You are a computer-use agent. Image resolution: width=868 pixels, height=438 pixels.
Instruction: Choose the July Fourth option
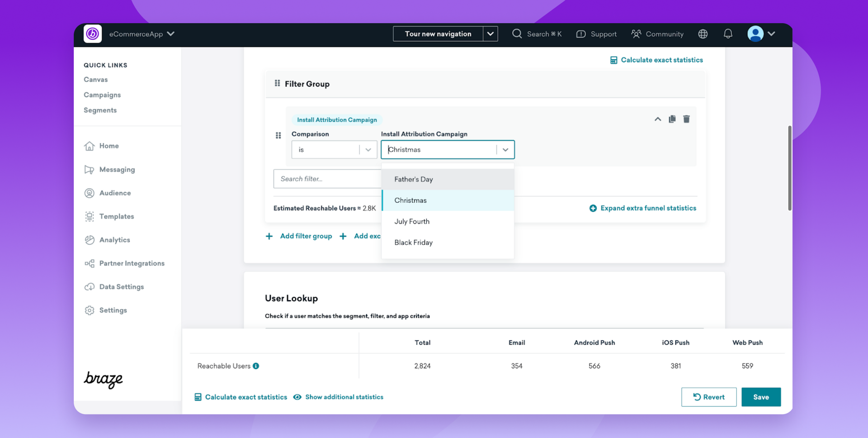click(x=411, y=221)
